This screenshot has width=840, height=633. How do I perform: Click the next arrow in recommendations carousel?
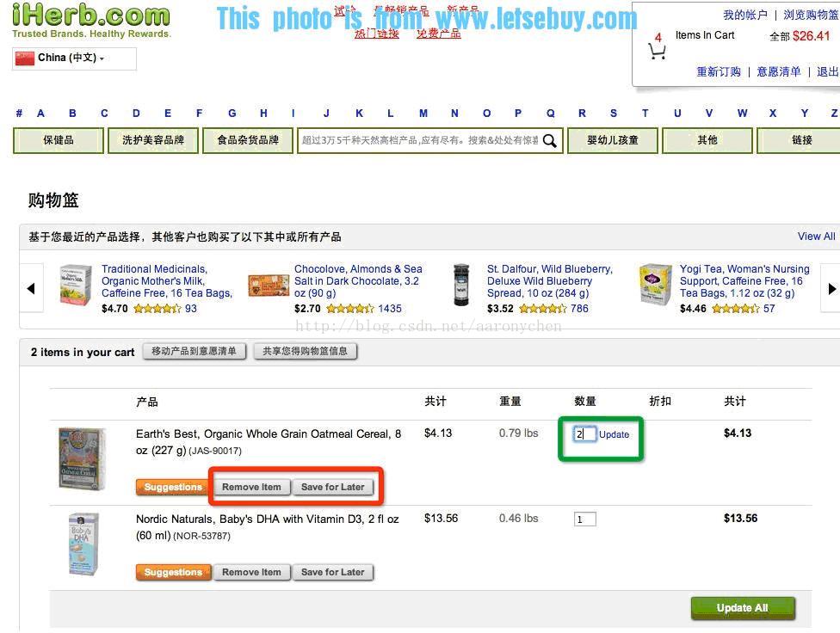[x=831, y=288]
